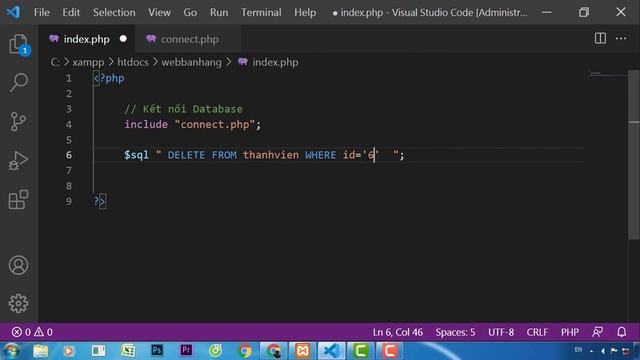Click the minimap code preview

[x=607, y=74]
